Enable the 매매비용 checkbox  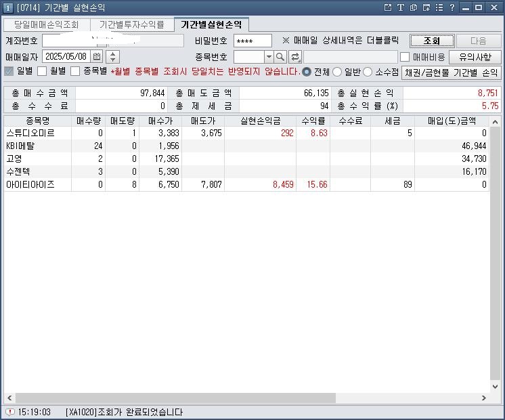(405, 57)
